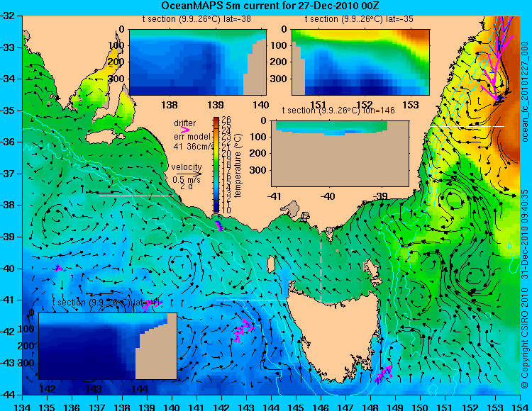
Task: Click the 't section lat=-41' inset title
Action: click(106, 303)
